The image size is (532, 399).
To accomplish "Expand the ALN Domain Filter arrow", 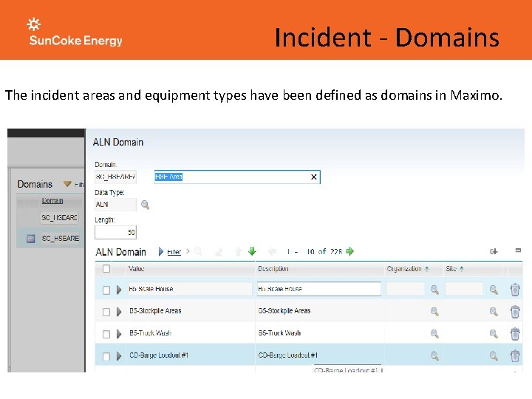I will coord(161,252).
